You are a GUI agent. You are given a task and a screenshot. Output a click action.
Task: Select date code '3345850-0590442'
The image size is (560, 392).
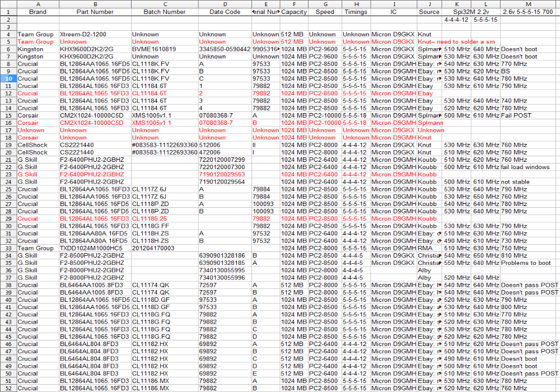[225, 49]
